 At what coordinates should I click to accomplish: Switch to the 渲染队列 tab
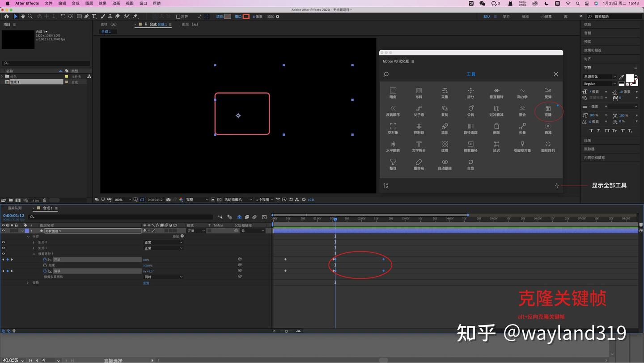pos(14,208)
